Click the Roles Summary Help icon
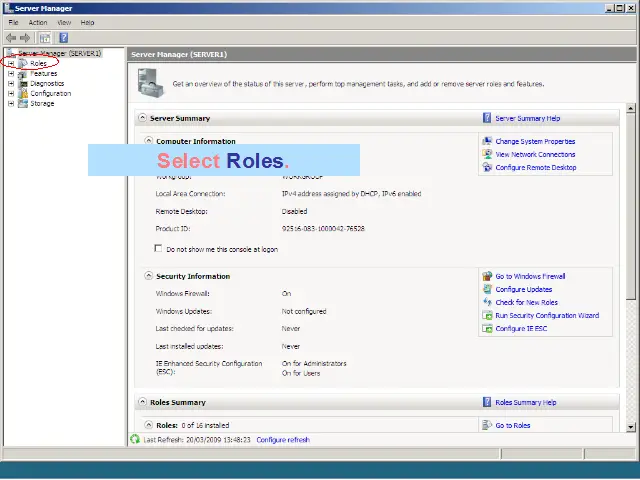Screen dimensions: 640x480 point(487,402)
